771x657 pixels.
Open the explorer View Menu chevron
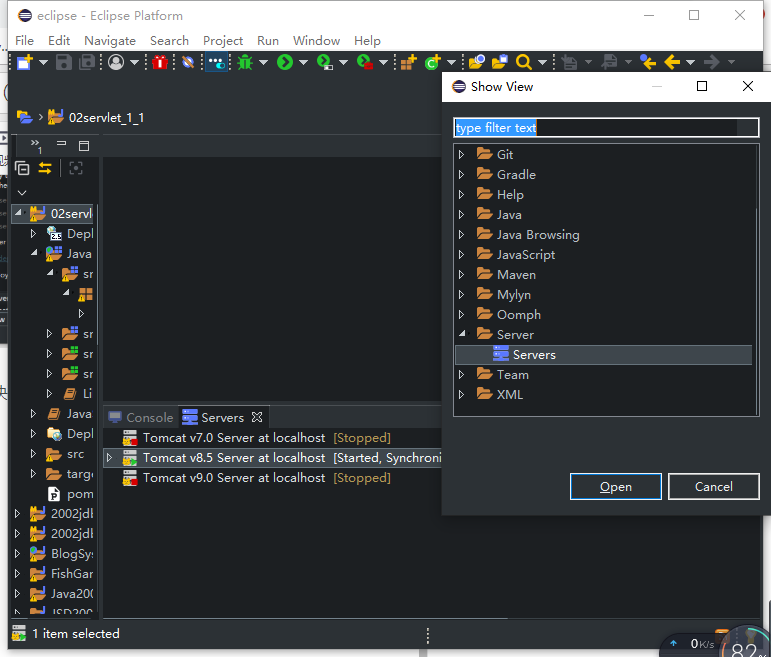click(22, 193)
